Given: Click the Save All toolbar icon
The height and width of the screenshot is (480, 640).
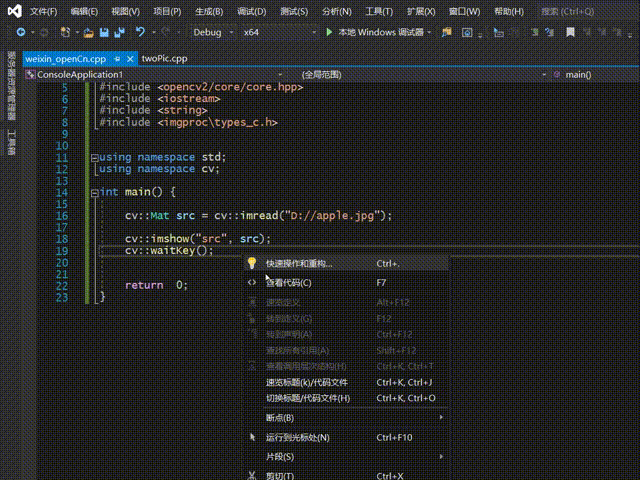Looking at the screenshot, I should [117, 33].
